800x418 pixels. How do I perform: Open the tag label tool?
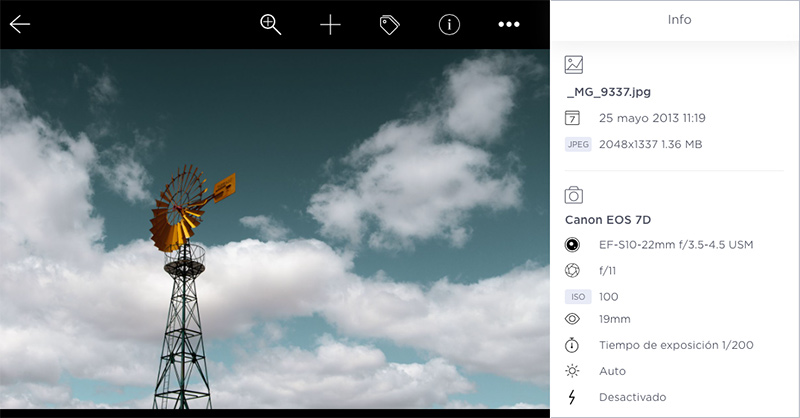[389, 24]
